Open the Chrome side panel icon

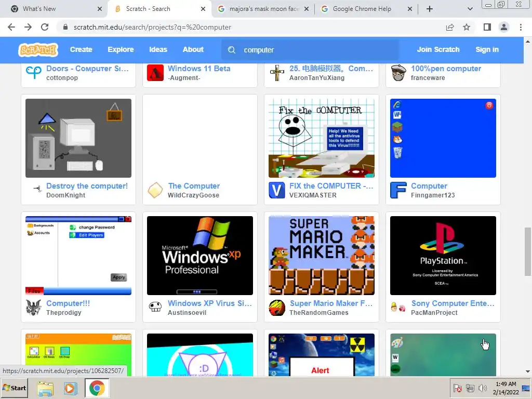487,27
